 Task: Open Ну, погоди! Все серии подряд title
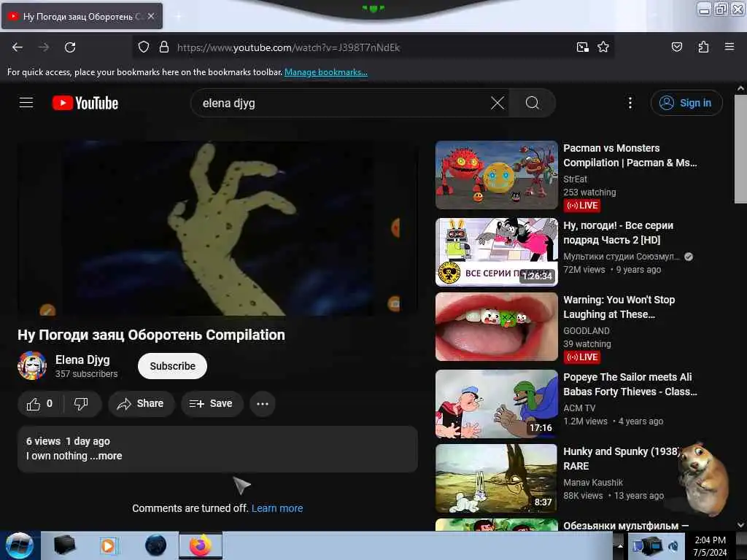(619, 233)
